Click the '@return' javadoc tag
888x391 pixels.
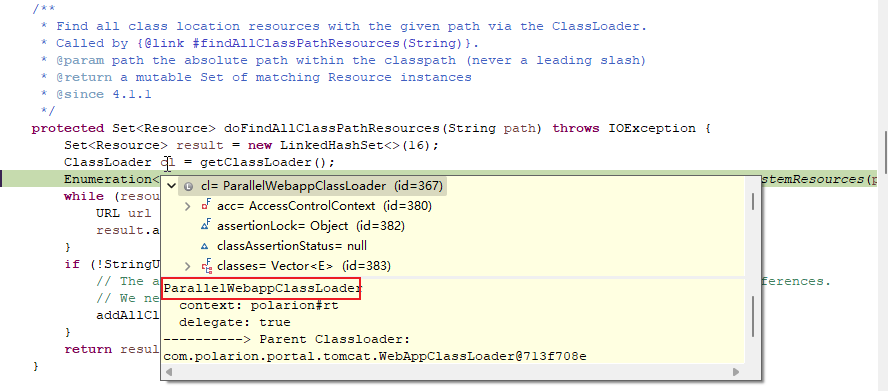(83, 78)
